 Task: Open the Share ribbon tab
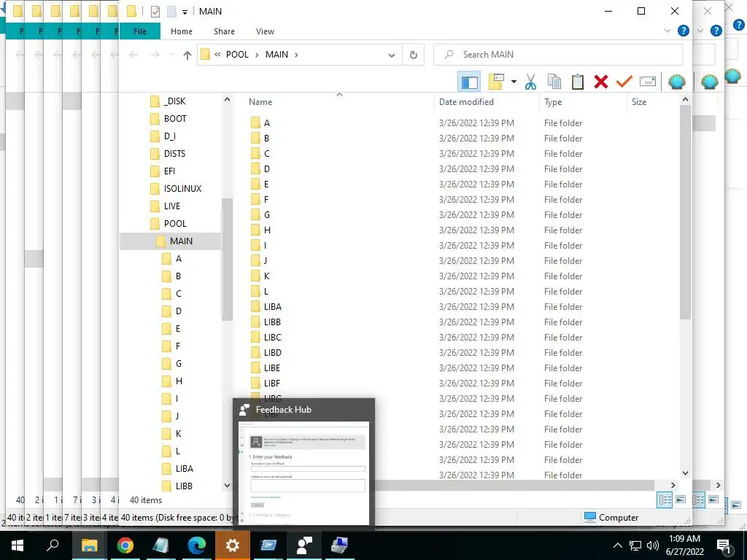click(x=224, y=31)
